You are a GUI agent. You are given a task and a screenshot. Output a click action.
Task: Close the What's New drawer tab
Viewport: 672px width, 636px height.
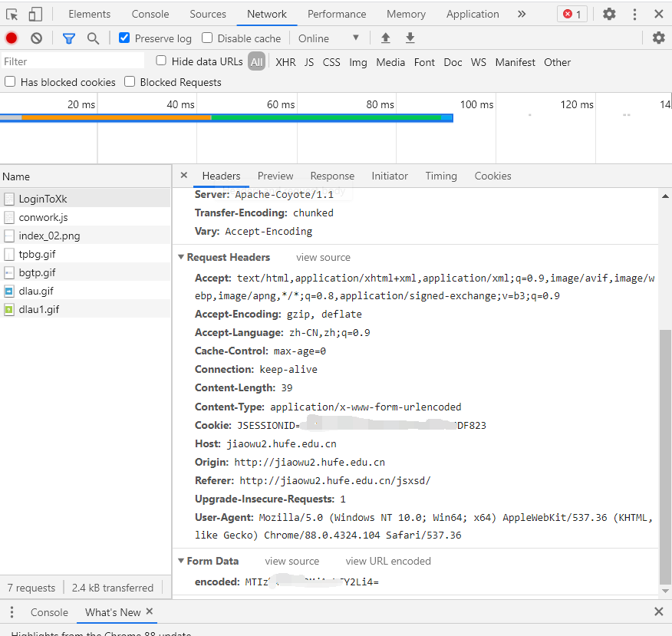[x=149, y=611]
